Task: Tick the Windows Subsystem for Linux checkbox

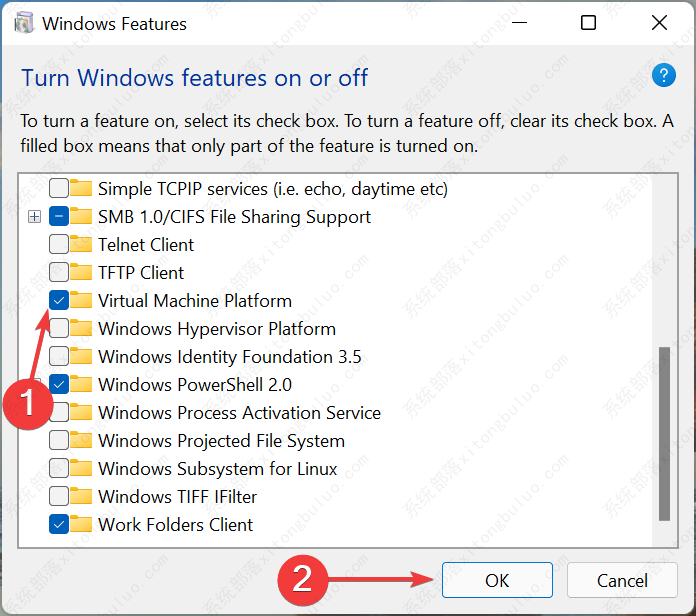Action: (x=59, y=469)
